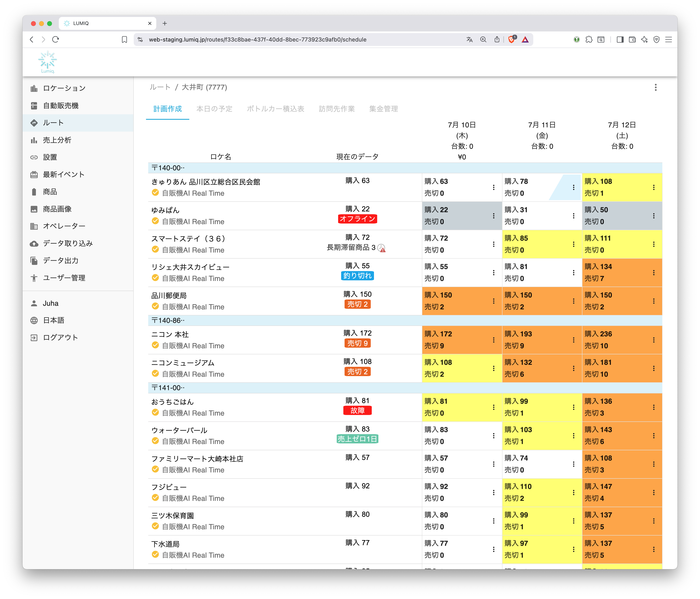Click check icon beside ゆみぱん
Screen dimensions: 700x599
155,221
